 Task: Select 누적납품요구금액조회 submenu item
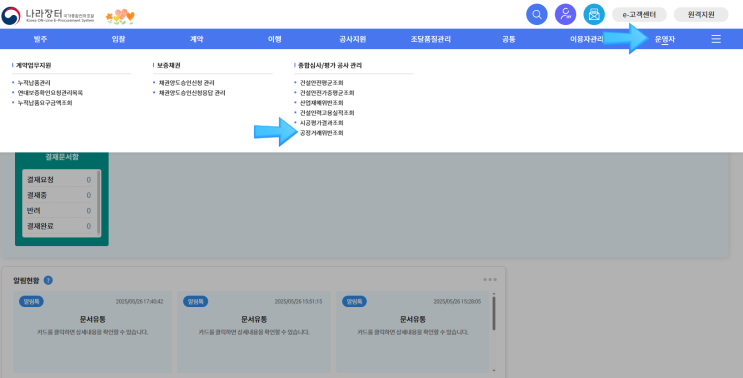(45, 103)
